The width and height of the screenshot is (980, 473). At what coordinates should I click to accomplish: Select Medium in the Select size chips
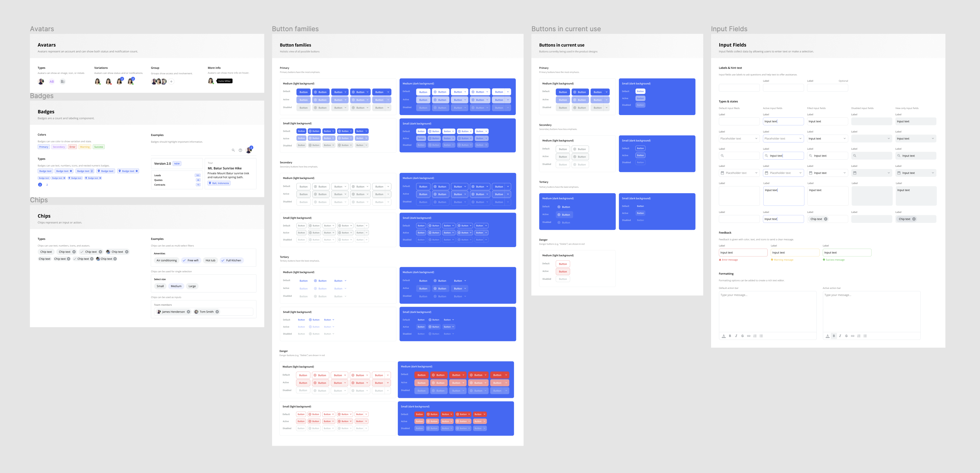tap(176, 286)
